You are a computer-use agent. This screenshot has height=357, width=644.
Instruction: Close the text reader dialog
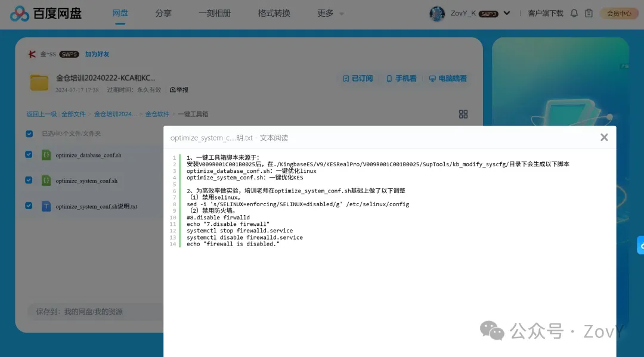pos(603,138)
